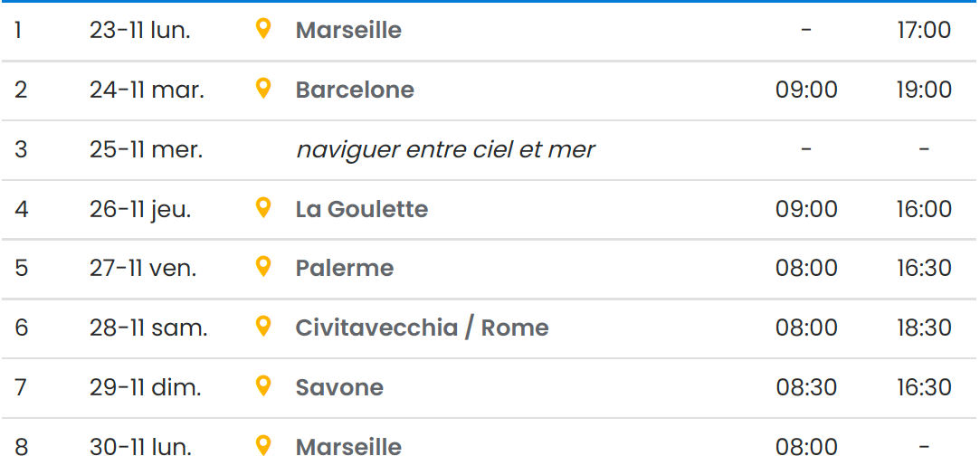Click the pin icon for Civitavecchia / Rome
Screen dimensions: 980x475
tap(263, 327)
